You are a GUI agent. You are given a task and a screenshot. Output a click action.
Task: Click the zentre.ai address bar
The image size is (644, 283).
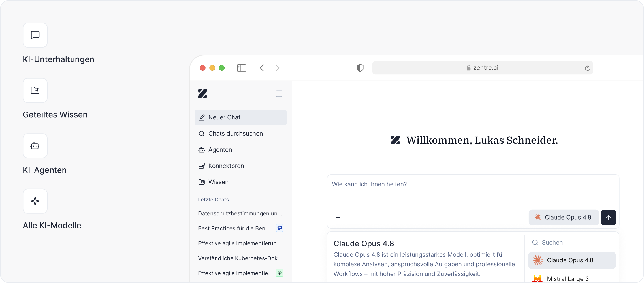483,68
